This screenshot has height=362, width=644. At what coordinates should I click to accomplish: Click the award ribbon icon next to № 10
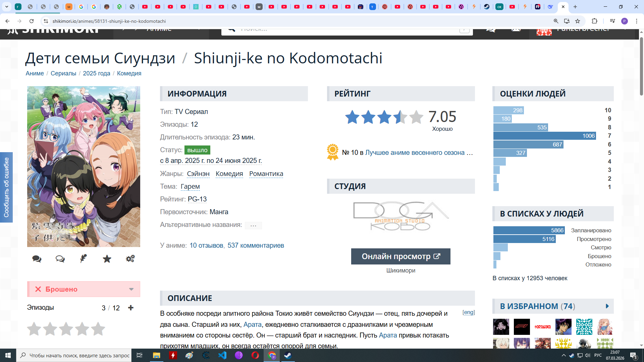332,152
